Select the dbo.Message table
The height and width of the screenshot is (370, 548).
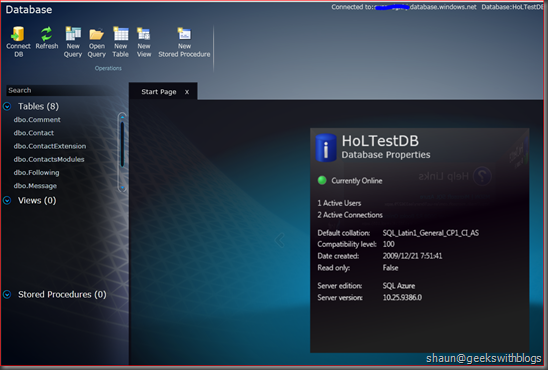point(35,186)
